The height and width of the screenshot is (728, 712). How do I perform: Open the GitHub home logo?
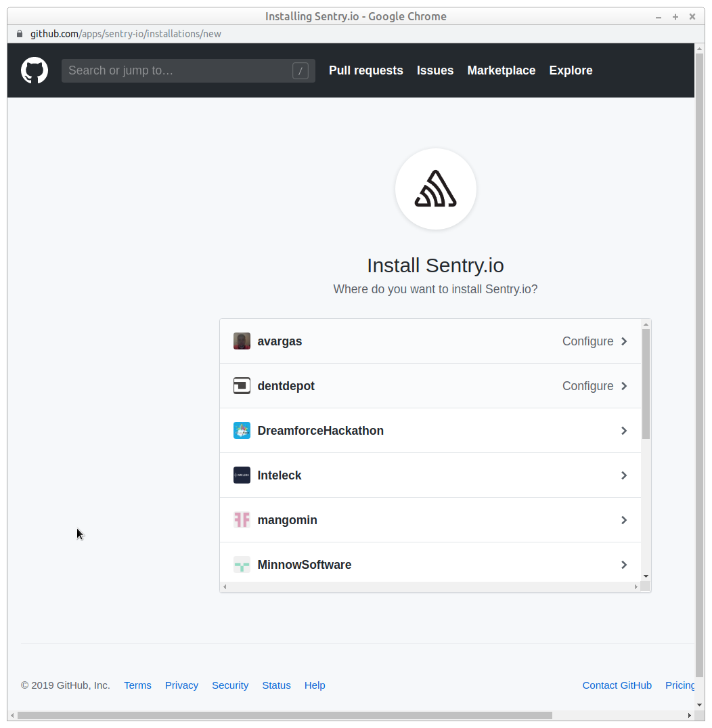pyautogui.click(x=35, y=70)
